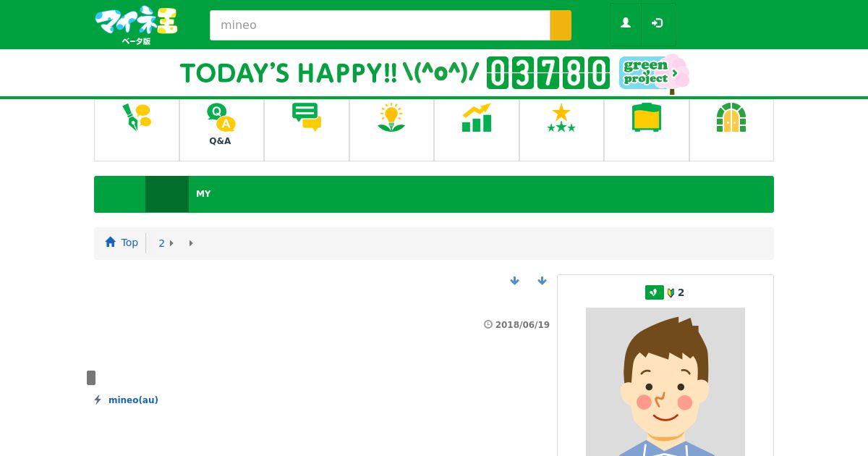
Task: Click the second blue down arrow
Action: [x=542, y=281]
